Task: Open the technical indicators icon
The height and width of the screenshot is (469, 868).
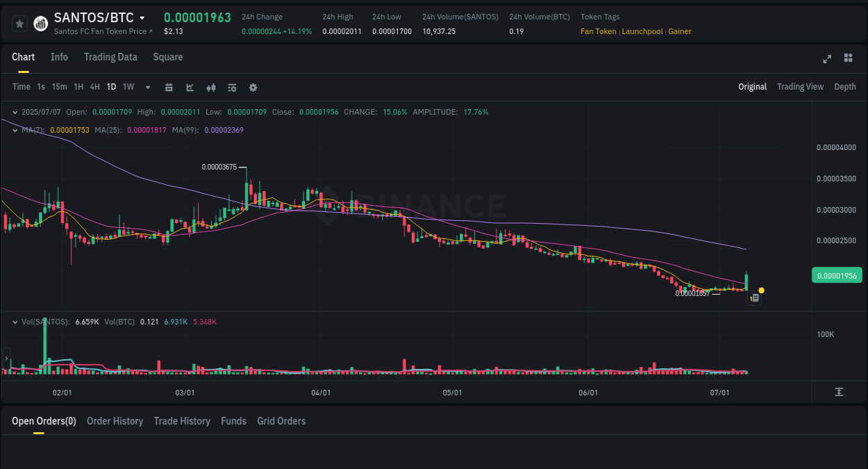Action: tap(190, 87)
